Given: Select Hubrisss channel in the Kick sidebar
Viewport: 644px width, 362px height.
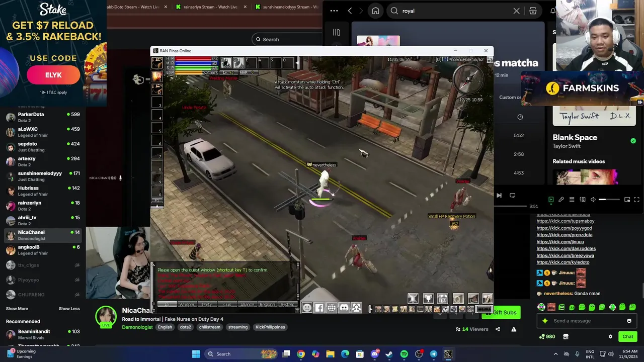Looking at the screenshot, I should tap(43, 191).
